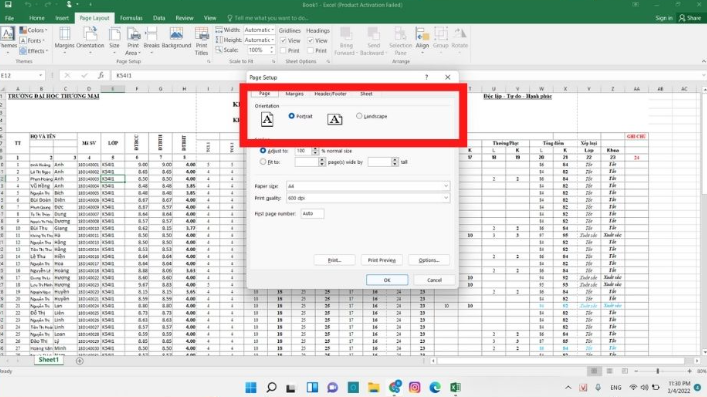Open the Themes gallery icon

[7, 34]
